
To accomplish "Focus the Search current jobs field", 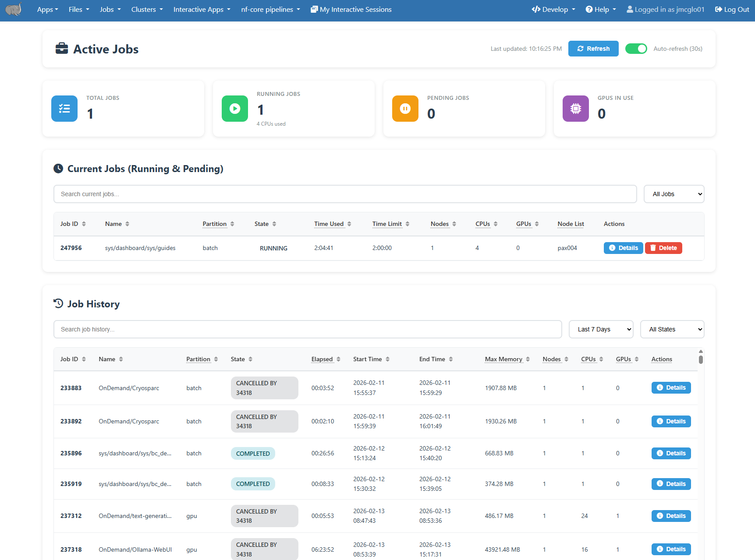I will [x=345, y=194].
